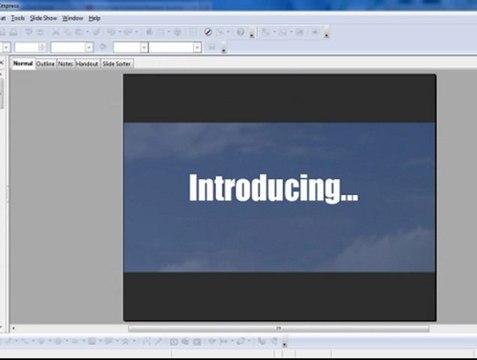Click the insert picture From File icon
477x360 pixels.
point(185,341)
